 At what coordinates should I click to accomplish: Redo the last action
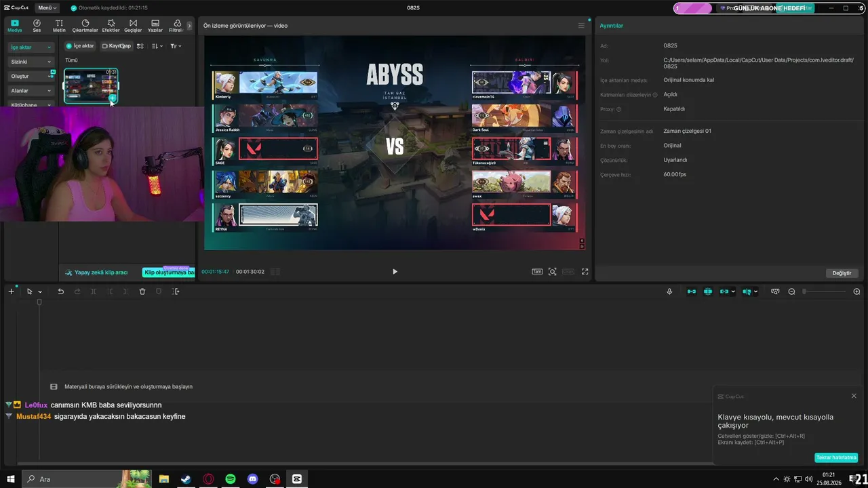click(x=77, y=291)
